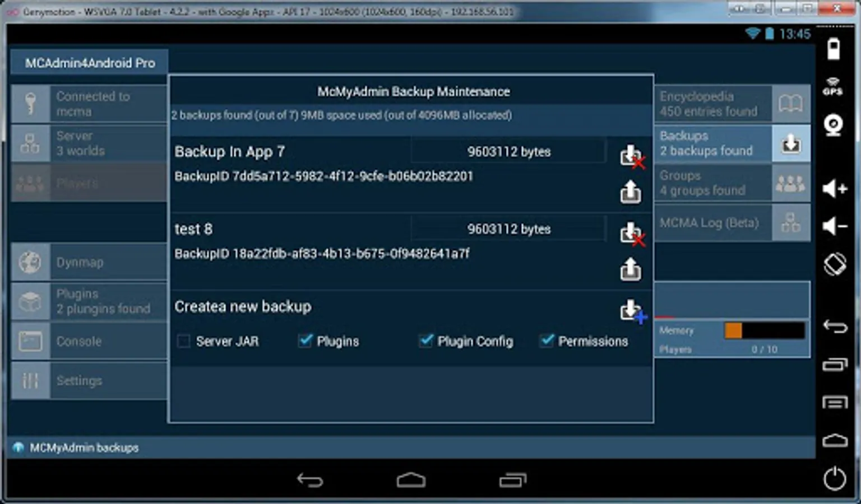
Task: Open Plugins 2 plugins found entry
Action: [89, 302]
